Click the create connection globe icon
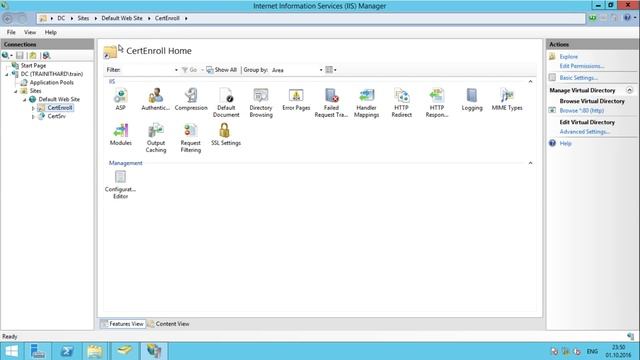The height and width of the screenshot is (360, 640). pos(6,56)
